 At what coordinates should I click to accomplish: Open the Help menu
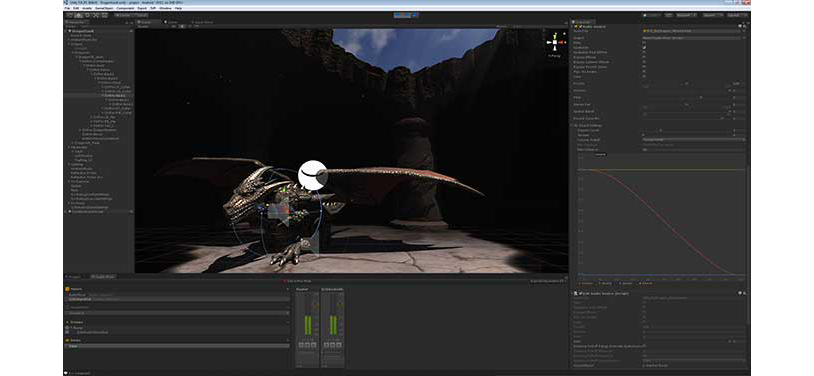pyautogui.click(x=178, y=8)
